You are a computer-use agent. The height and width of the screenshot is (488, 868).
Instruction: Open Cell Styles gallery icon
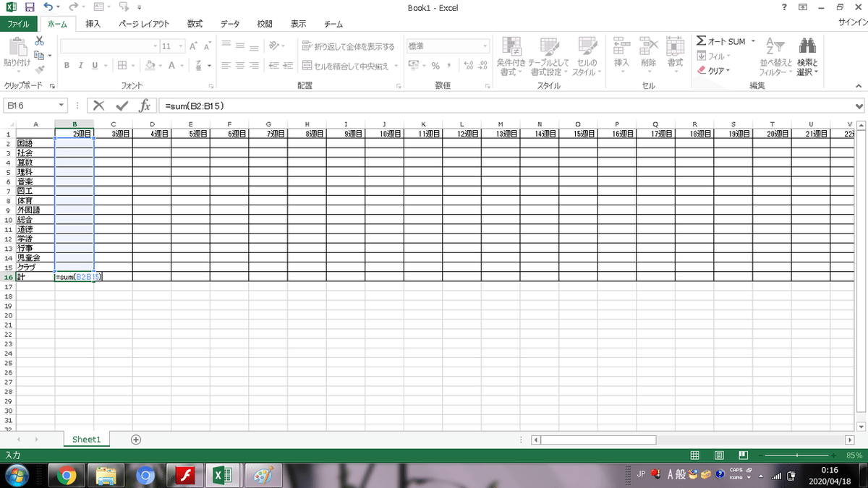[x=587, y=46]
